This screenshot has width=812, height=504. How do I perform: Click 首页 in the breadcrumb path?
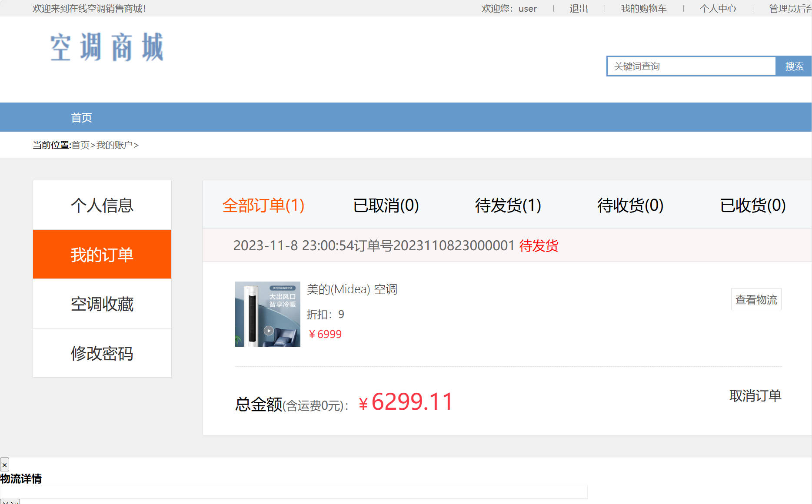[x=80, y=145]
